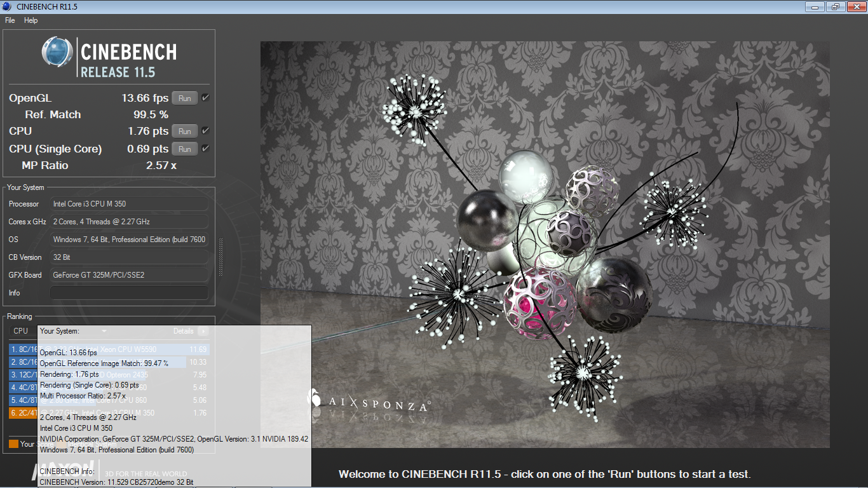Viewport: 868px width, 488px height.
Task: Minimize the CINEBENCH window
Action: click(x=815, y=6)
